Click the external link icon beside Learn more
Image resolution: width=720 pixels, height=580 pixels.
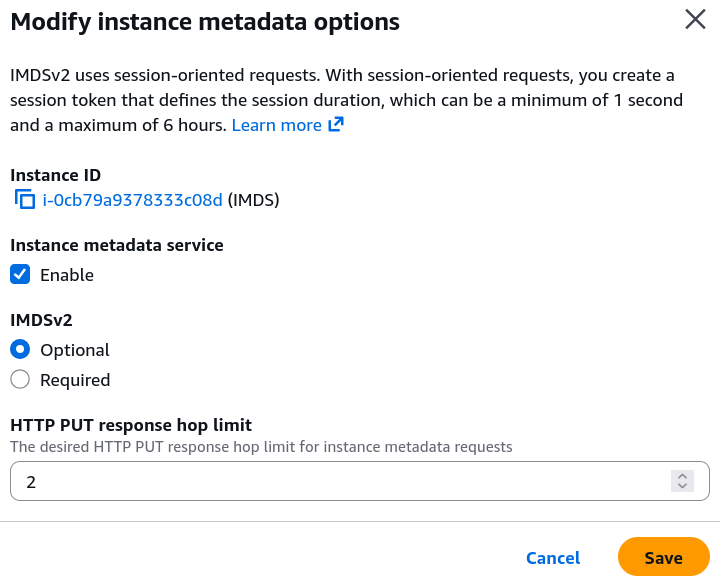[x=336, y=125]
